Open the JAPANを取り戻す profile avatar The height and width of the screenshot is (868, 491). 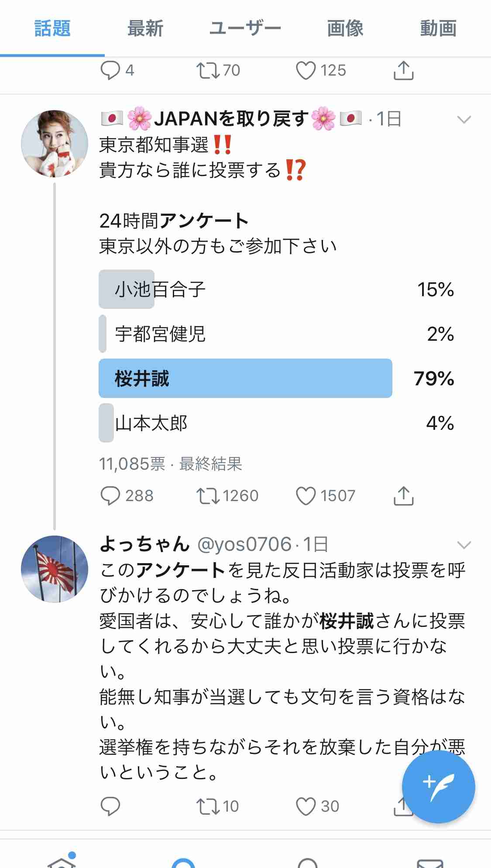click(55, 144)
